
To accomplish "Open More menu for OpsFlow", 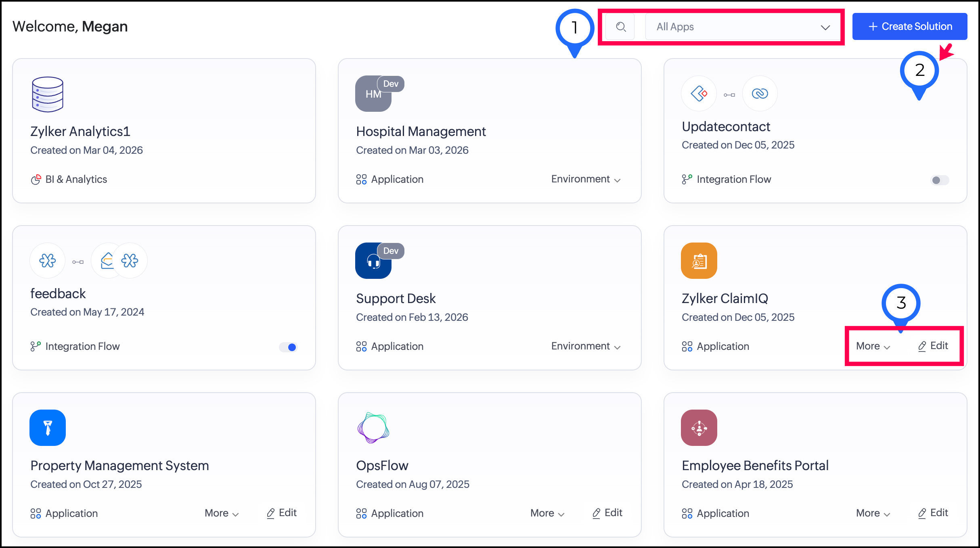I will 547,513.
